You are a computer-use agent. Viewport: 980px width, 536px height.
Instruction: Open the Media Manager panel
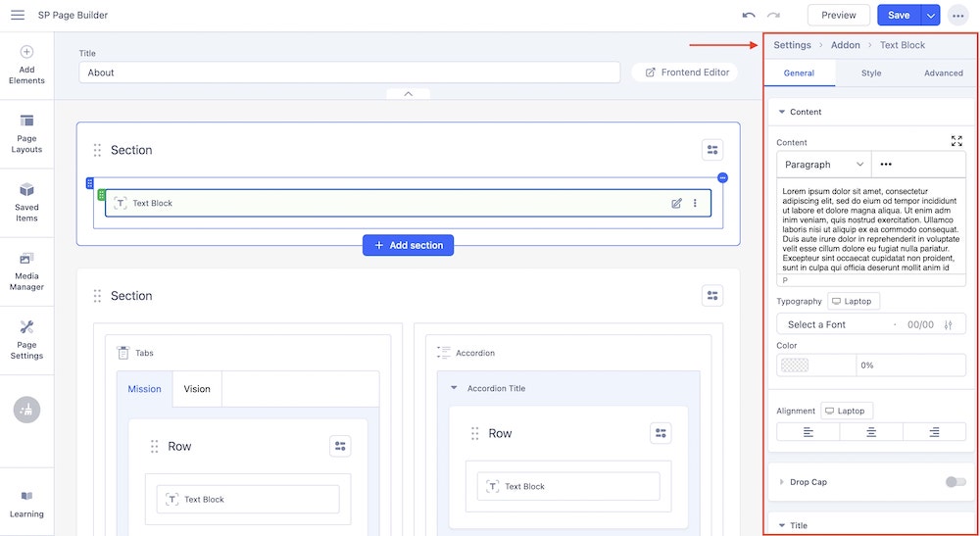(26, 271)
